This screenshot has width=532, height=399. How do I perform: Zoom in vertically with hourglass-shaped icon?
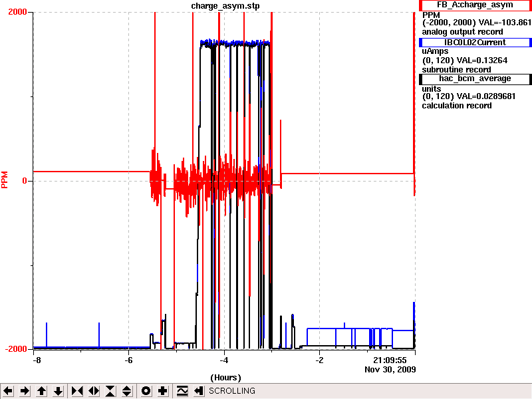click(x=110, y=391)
